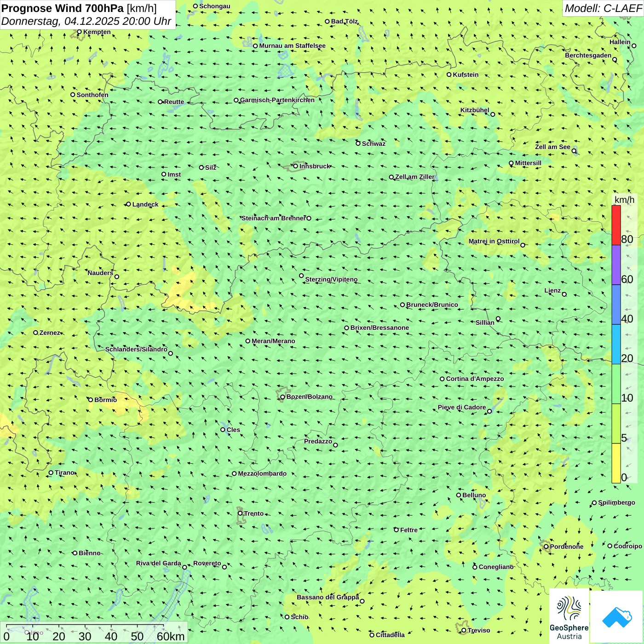
Task: Click the Bienno label
Action: pos(89,553)
